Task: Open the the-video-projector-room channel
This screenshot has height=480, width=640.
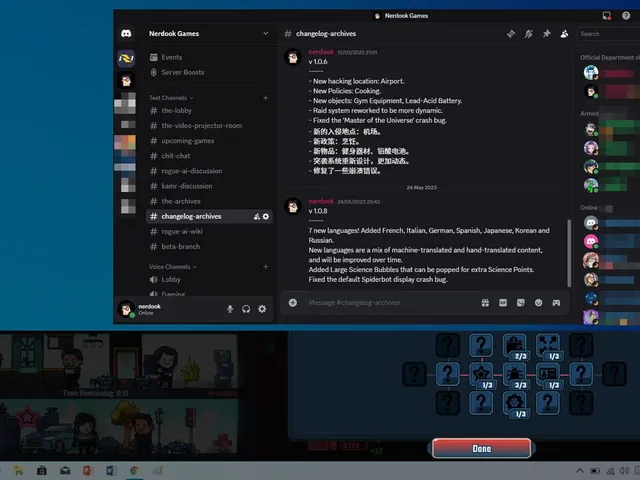Action: coord(209,126)
